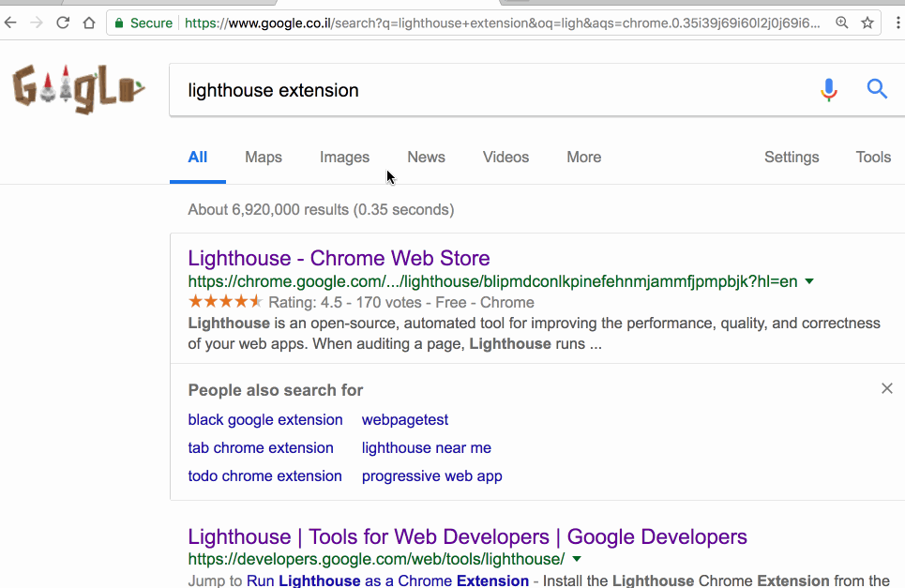The image size is (905, 588).
Task: Click the About 6,920,000 results text
Action: point(321,209)
